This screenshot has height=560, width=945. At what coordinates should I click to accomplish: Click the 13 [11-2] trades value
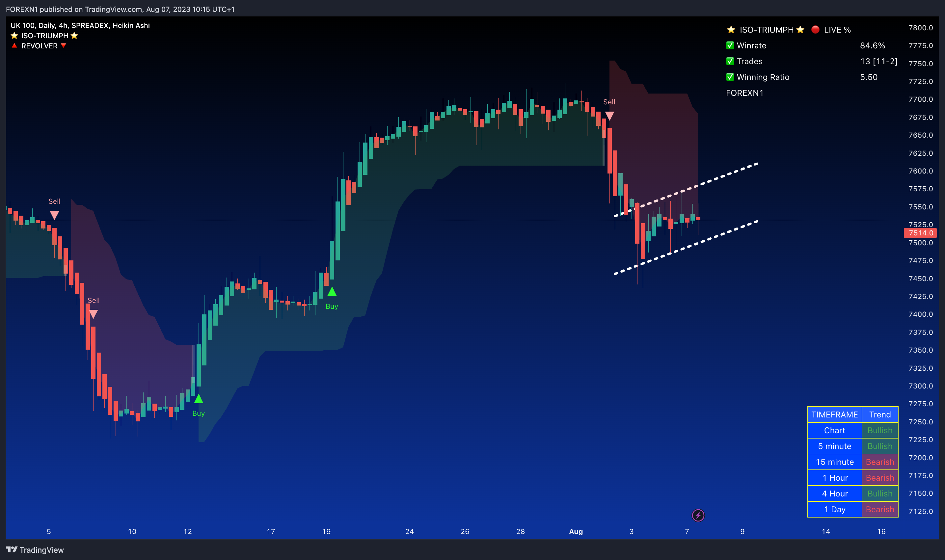tap(879, 61)
